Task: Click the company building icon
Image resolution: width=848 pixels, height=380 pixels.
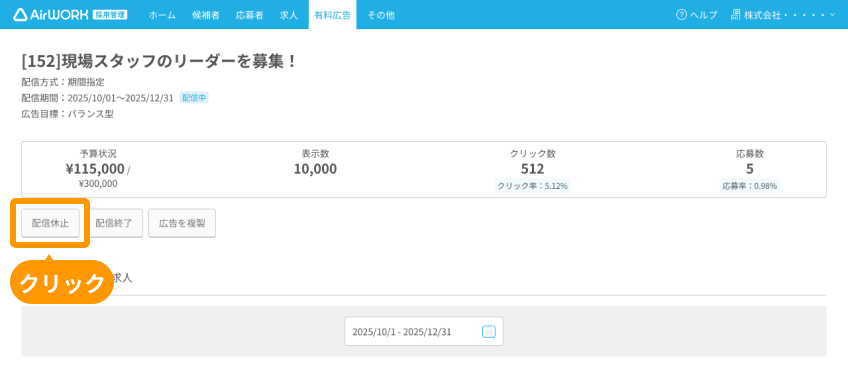Action: (x=735, y=15)
